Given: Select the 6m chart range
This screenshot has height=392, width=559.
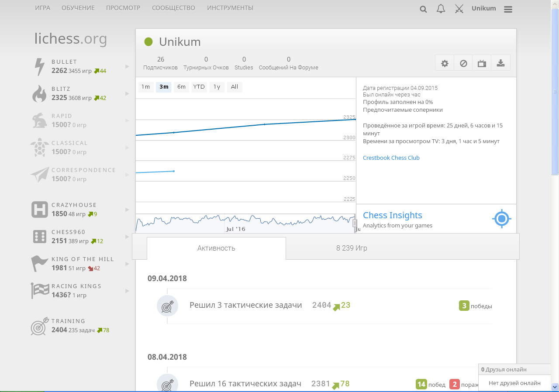Looking at the screenshot, I should pyautogui.click(x=181, y=87).
